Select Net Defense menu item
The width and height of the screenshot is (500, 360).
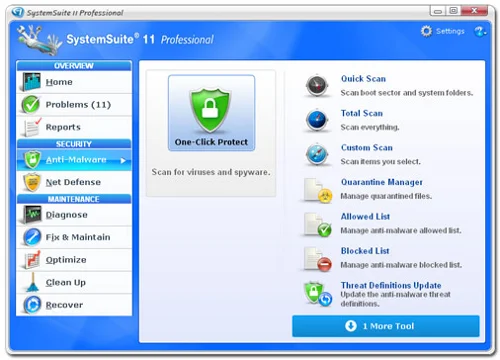pos(74,182)
